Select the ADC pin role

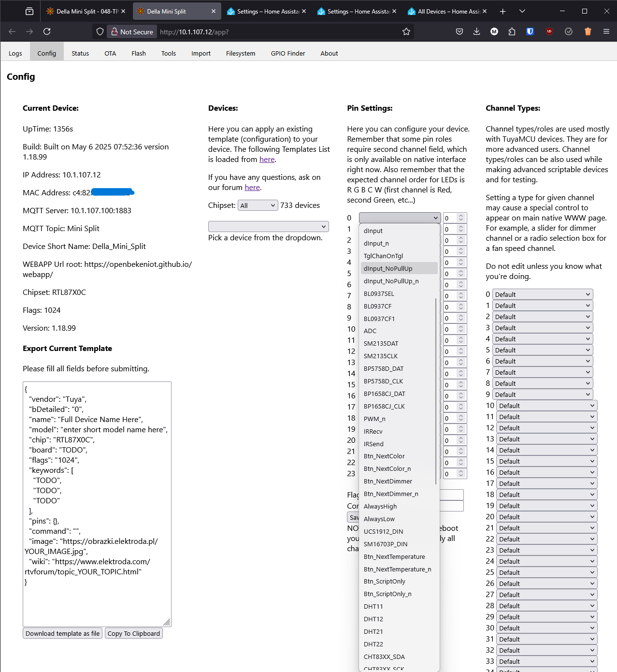(x=399, y=331)
